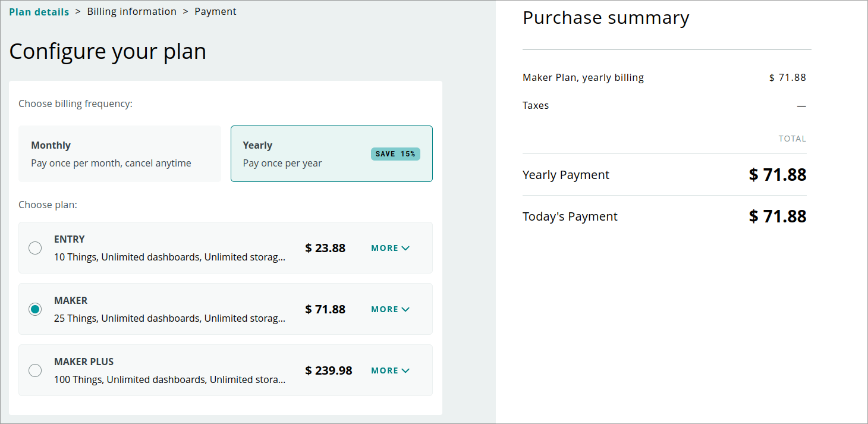Expand MORE details for the Maker plan
This screenshot has height=424, width=868.
click(x=390, y=309)
